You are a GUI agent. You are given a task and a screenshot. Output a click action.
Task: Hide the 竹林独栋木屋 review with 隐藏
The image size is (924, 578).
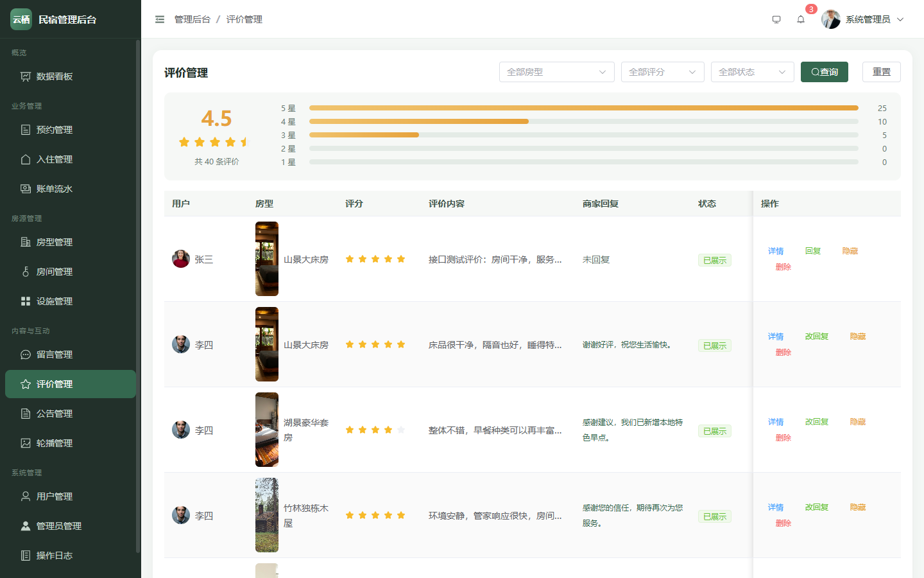[x=858, y=507]
